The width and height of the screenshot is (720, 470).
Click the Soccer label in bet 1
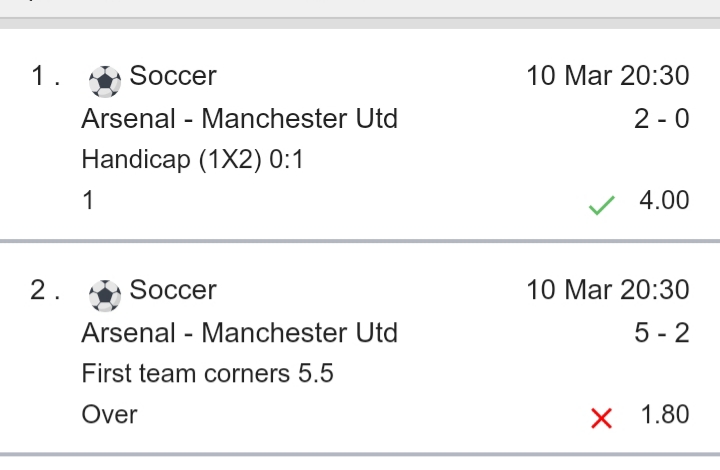(173, 76)
